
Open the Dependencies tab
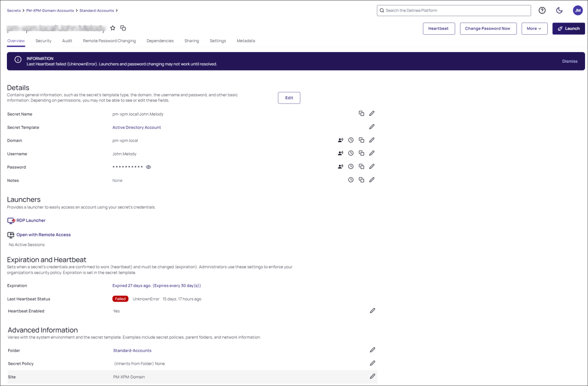click(x=160, y=41)
